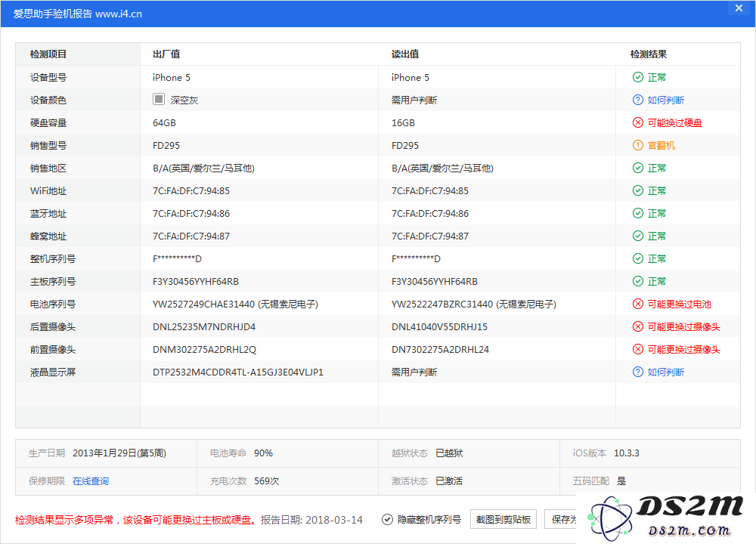Click 可能更换过摄像头 in 前置摄像头 row
The height and width of the screenshot is (544, 756).
point(683,349)
